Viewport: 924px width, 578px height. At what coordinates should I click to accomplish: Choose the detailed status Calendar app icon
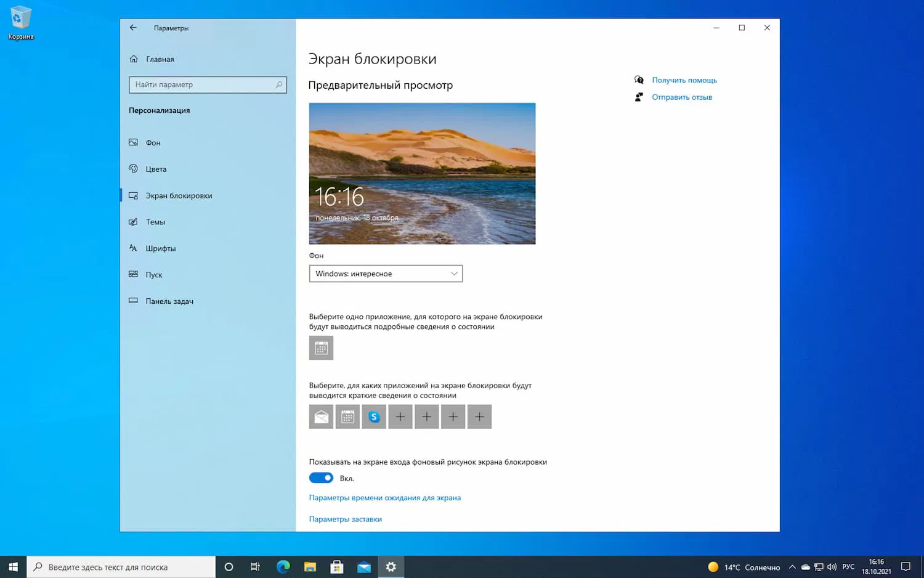point(321,348)
